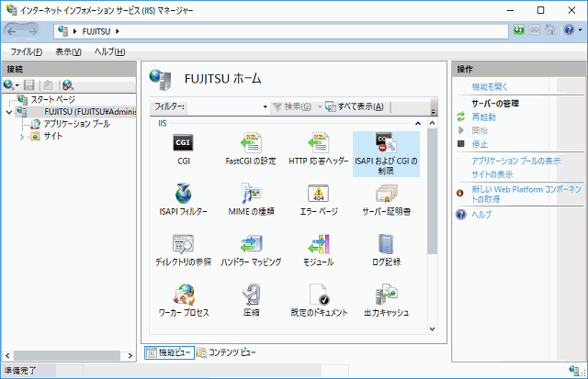588x379 pixels.
Task: Open HTTP 応答ヘッダー feature
Action: click(x=319, y=150)
